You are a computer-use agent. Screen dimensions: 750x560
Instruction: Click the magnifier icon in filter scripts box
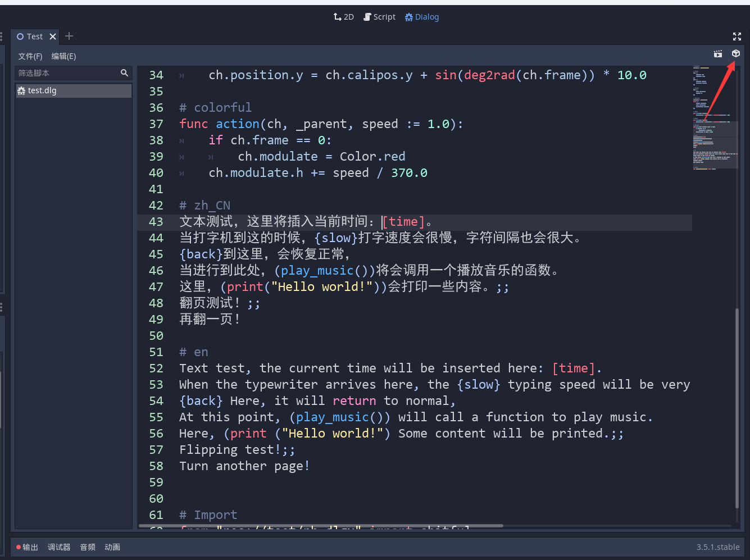pyautogui.click(x=124, y=73)
